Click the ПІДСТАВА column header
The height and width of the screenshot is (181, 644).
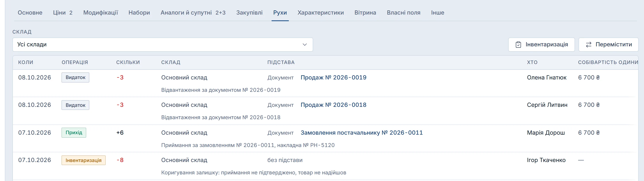click(281, 62)
